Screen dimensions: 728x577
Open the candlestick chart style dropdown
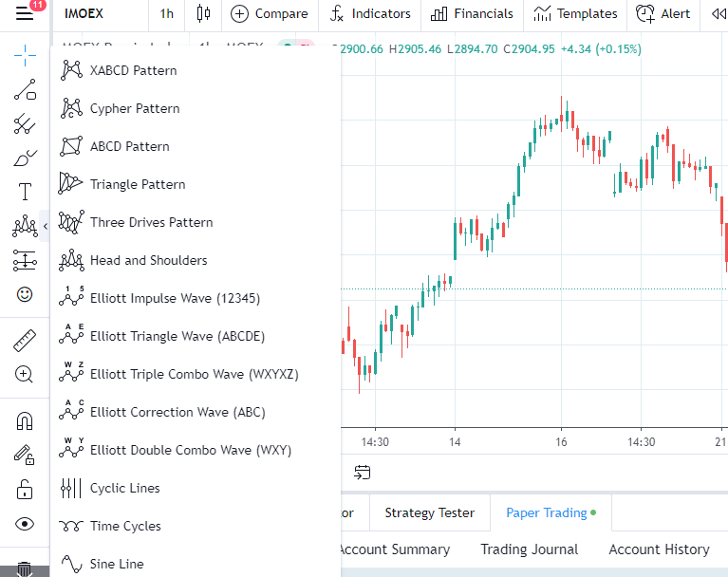click(202, 14)
